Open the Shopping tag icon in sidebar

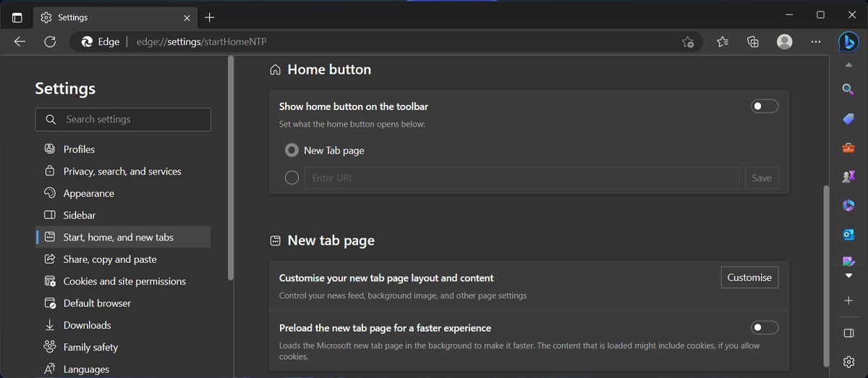click(x=848, y=119)
